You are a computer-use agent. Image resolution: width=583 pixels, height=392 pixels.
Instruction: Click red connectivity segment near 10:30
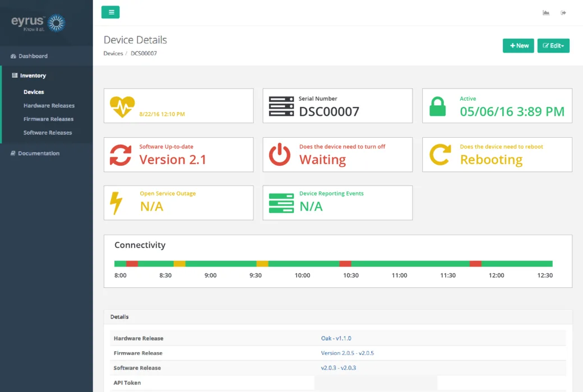coord(345,264)
